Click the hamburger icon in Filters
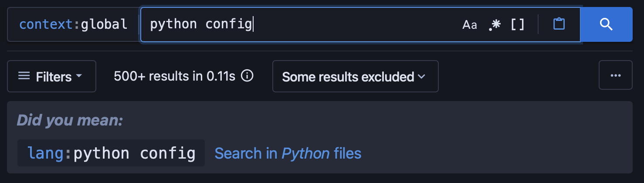This screenshot has width=644, height=183. click(24, 77)
